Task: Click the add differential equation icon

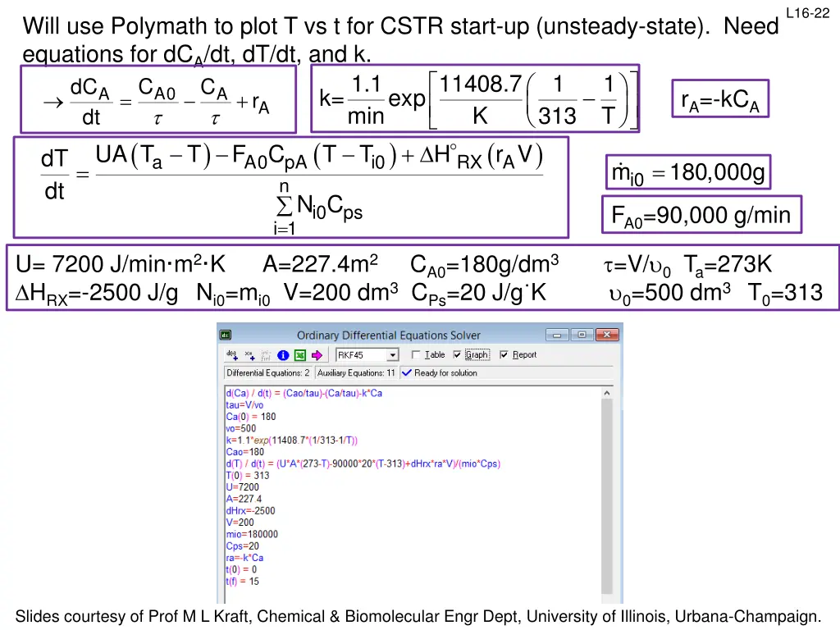Action: pos(232,354)
